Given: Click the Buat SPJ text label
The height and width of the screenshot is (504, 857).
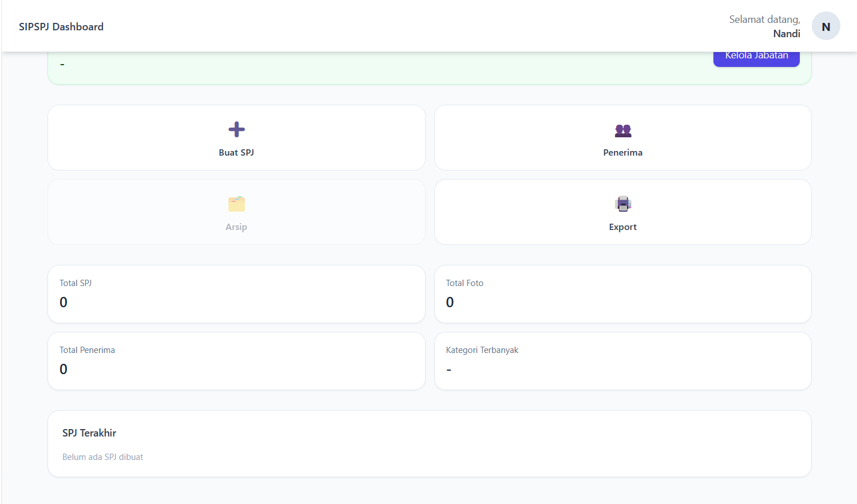Looking at the screenshot, I should (x=236, y=153).
